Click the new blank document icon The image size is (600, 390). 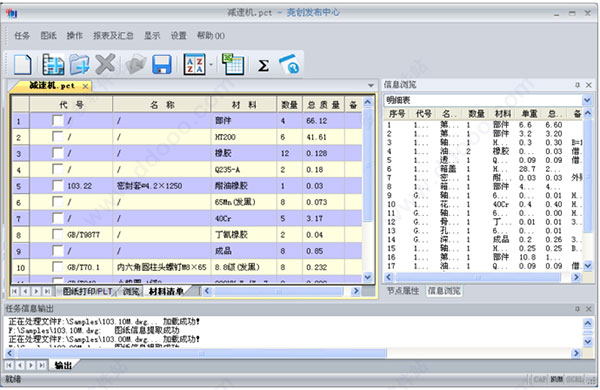[x=23, y=64]
